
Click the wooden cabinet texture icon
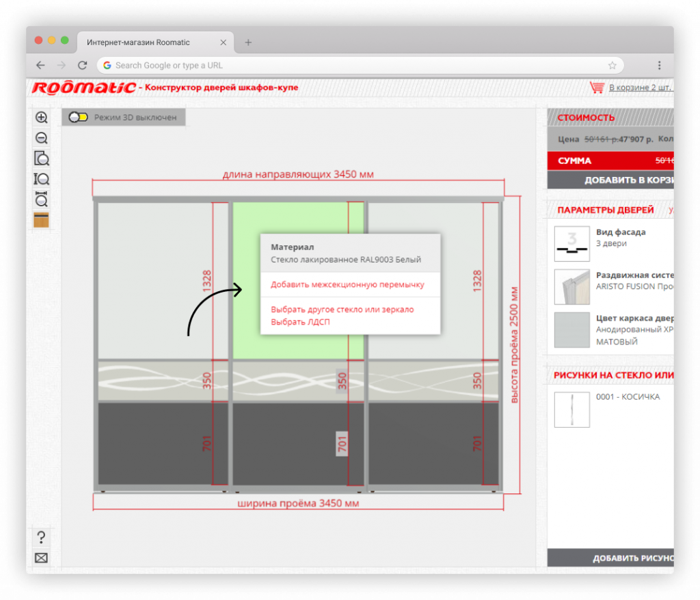pos(42,220)
